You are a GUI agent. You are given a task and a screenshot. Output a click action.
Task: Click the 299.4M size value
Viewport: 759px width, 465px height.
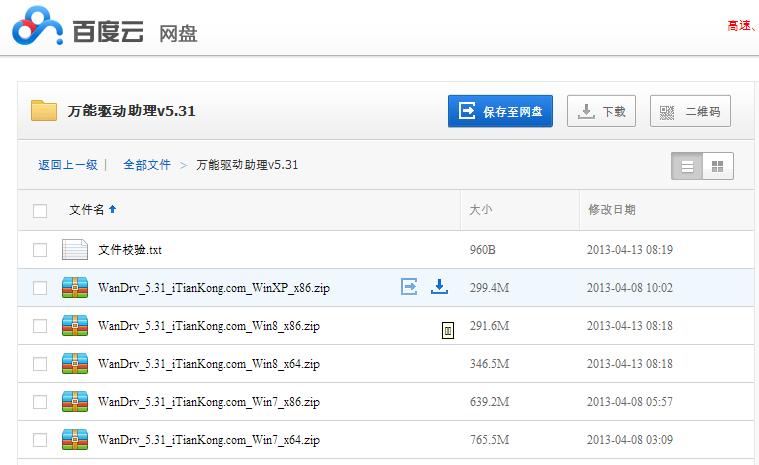pyautogui.click(x=489, y=288)
